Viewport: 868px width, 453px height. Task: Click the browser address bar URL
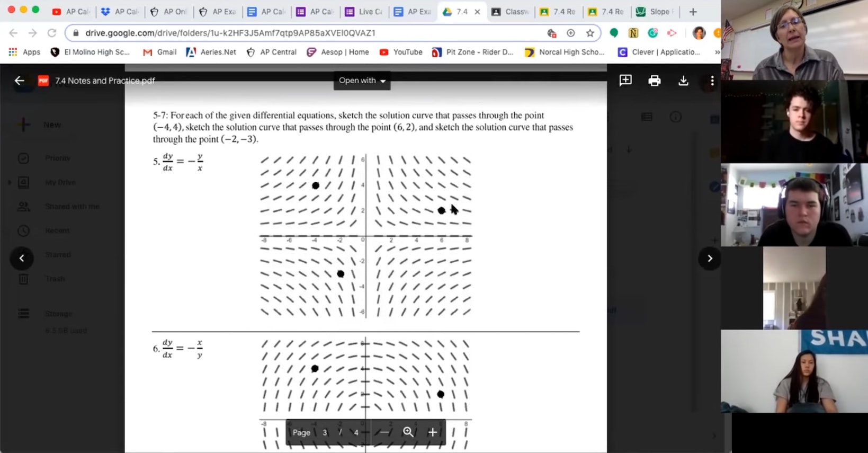point(230,33)
